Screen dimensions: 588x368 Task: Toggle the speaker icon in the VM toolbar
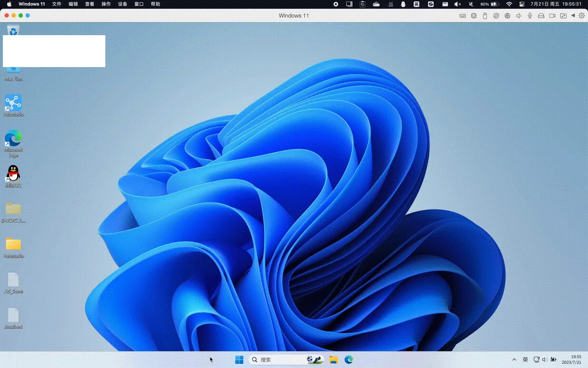[x=519, y=16]
